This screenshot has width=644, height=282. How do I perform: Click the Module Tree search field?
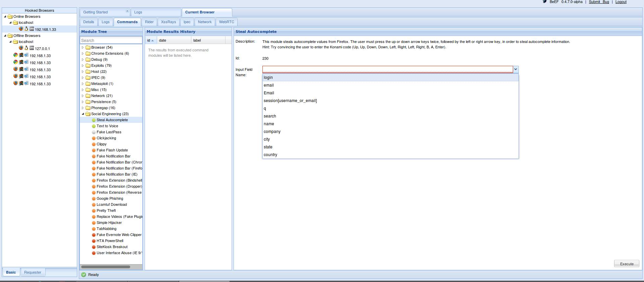click(111, 40)
